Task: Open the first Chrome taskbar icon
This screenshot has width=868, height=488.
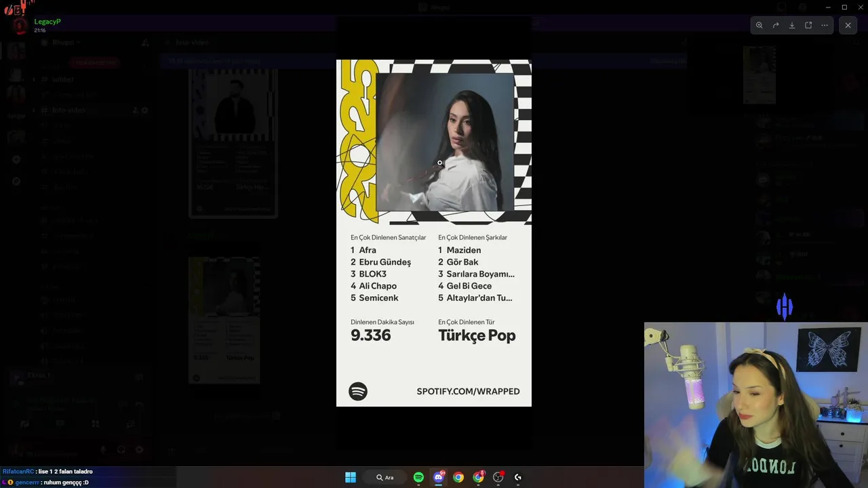Action: click(458, 477)
